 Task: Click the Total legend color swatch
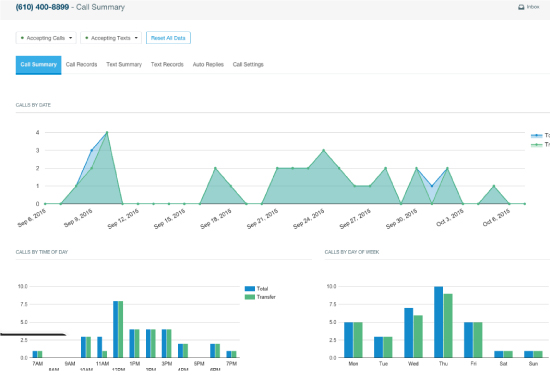(x=250, y=289)
